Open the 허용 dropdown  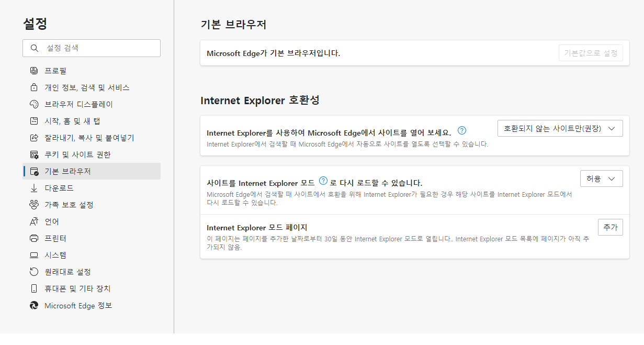pyautogui.click(x=601, y=179)
